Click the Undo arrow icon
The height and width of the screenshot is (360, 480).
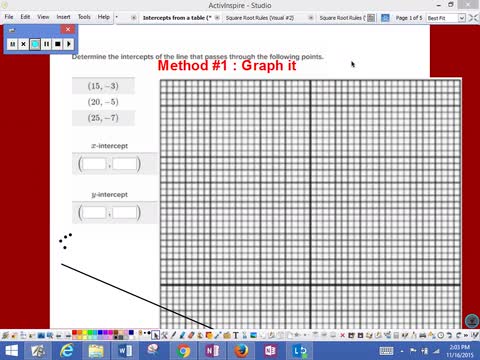(x=449, y=335)
